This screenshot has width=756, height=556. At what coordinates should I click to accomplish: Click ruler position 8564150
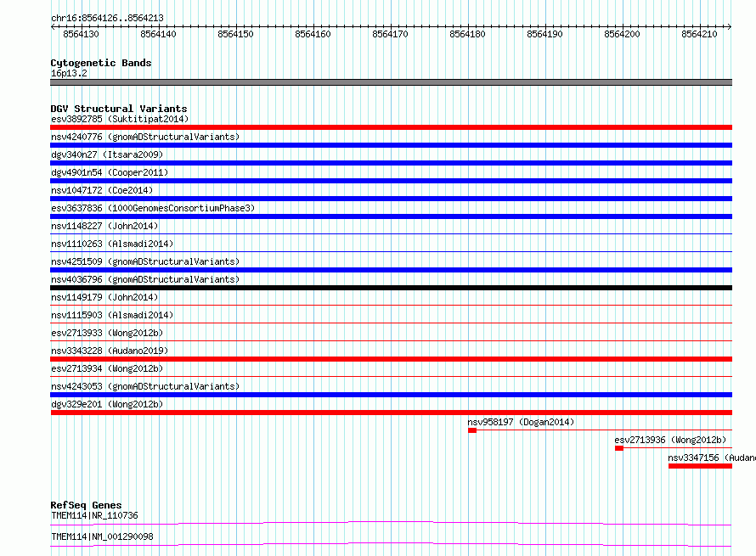point(235,34)
